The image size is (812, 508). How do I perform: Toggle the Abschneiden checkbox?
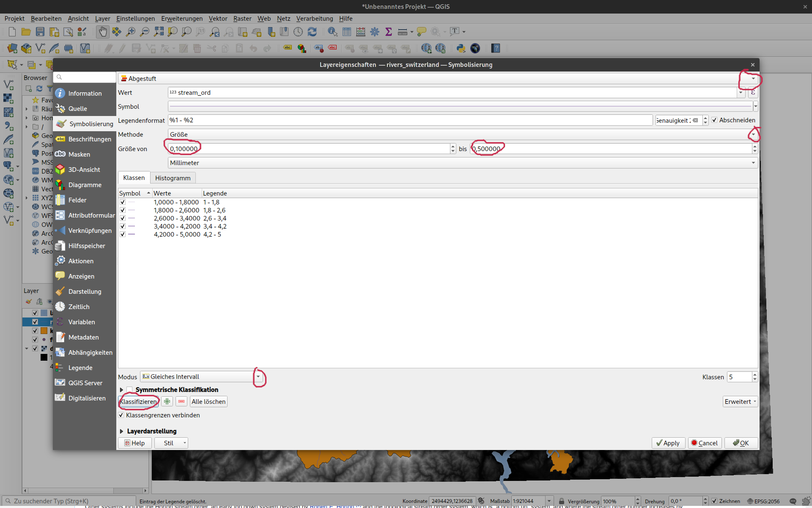[715, 120]
